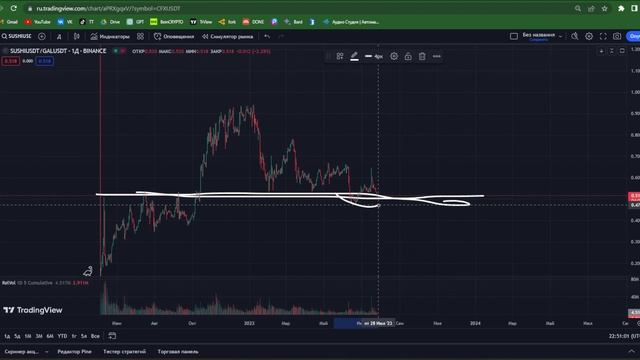Click the plus icon at chart top-right

pos(601,51)
